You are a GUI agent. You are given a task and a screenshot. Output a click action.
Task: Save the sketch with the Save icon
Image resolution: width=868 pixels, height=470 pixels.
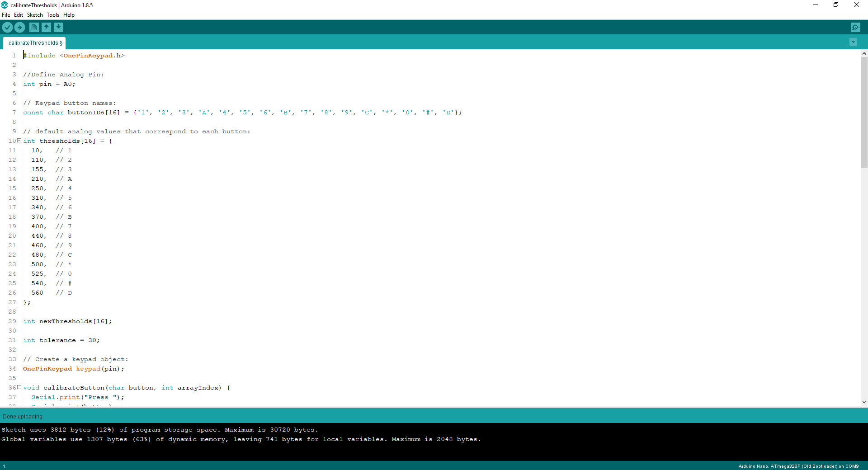[x=58, y=28]
